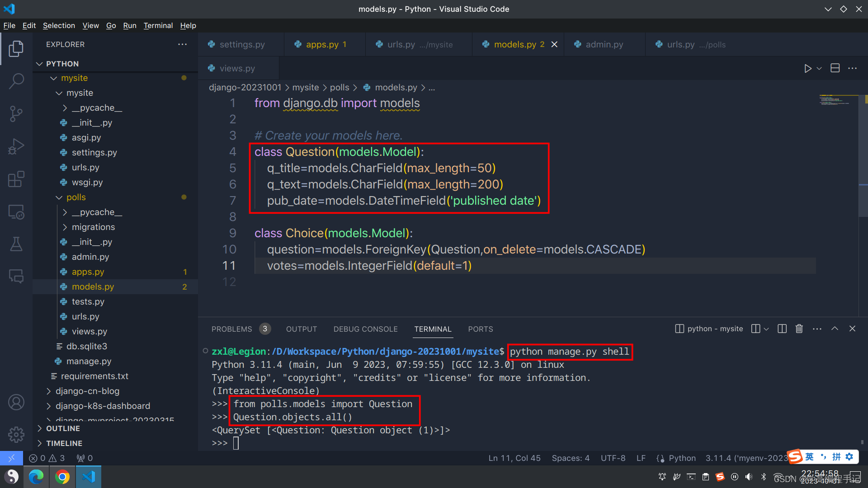Open remote window indicator in status bar
This screenshot has width=868, height=488.
point(11,458)
